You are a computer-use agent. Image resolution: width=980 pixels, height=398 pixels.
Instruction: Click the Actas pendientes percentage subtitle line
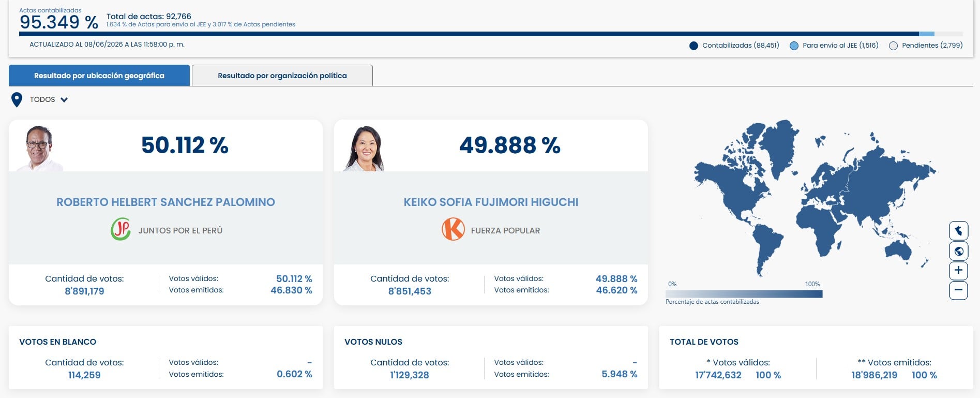(201, 24)
